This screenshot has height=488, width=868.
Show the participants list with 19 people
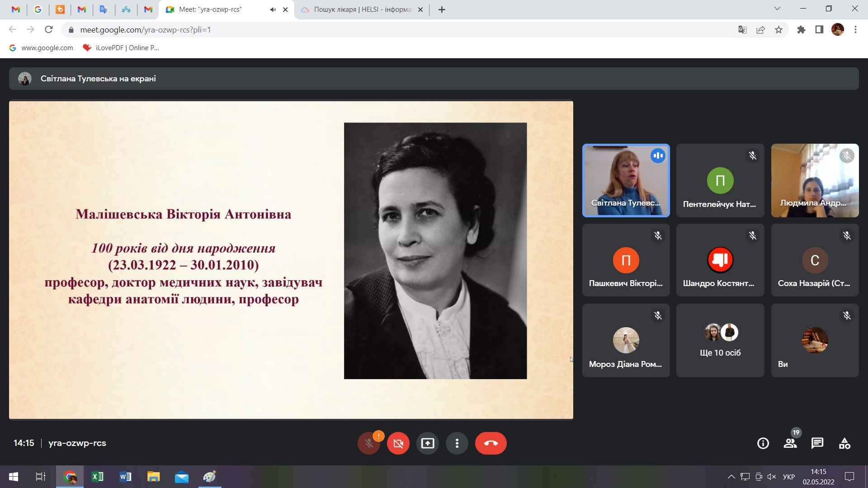point(790,443)
